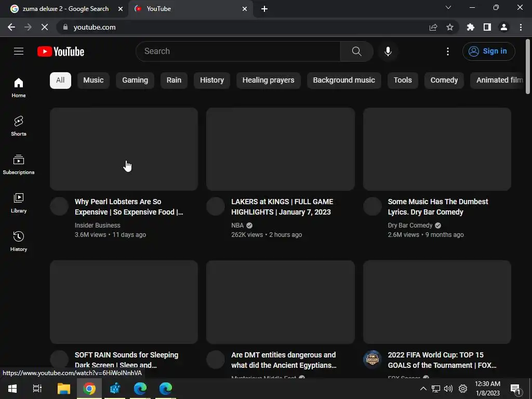Close the zuma deluxe 2 tab
The image size is (532, 399).
click(x=121, y=9)
